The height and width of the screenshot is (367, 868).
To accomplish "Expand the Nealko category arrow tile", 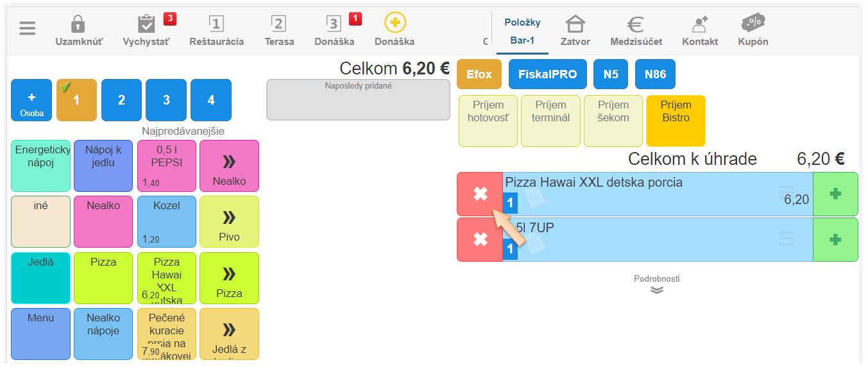I will pos(229,166).
